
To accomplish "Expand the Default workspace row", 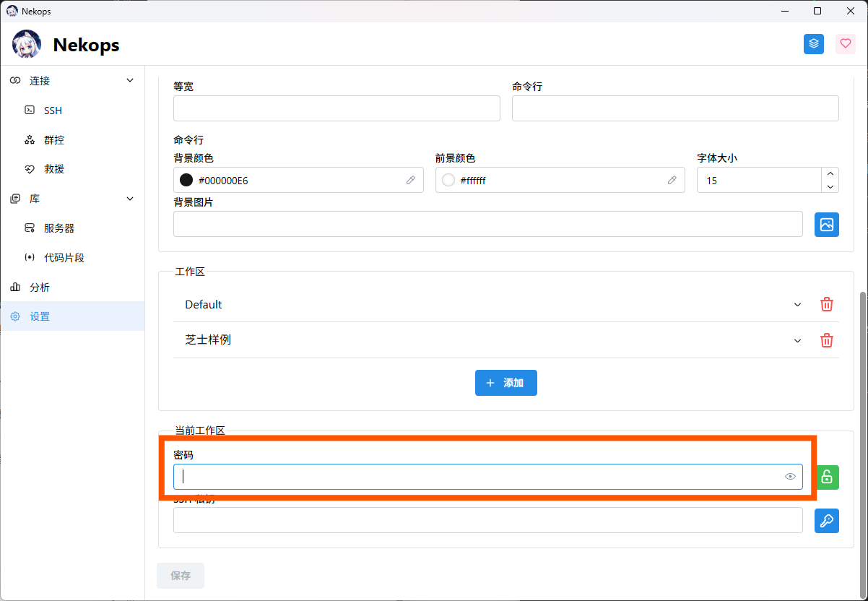I will pyautogui.click(x=797, y=305).
